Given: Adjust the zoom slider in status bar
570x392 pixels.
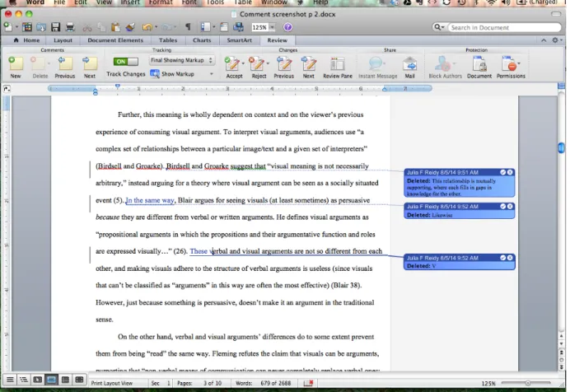Looking at the screenshot, I should [x=527, y=383].
